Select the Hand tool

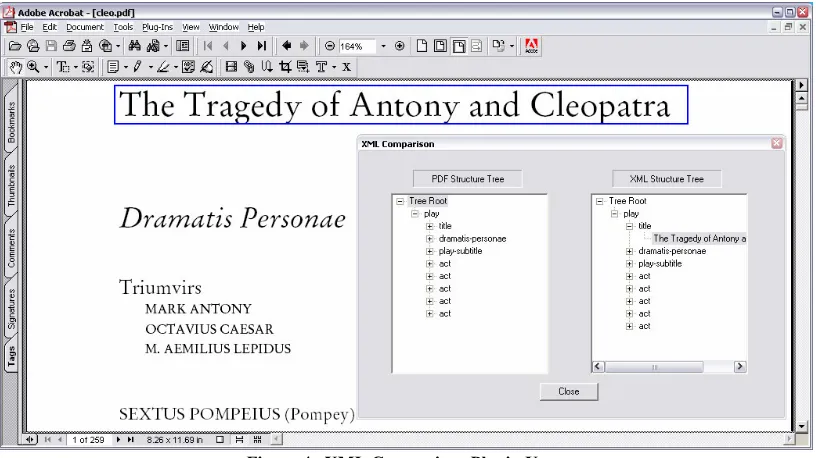(16, 67)
